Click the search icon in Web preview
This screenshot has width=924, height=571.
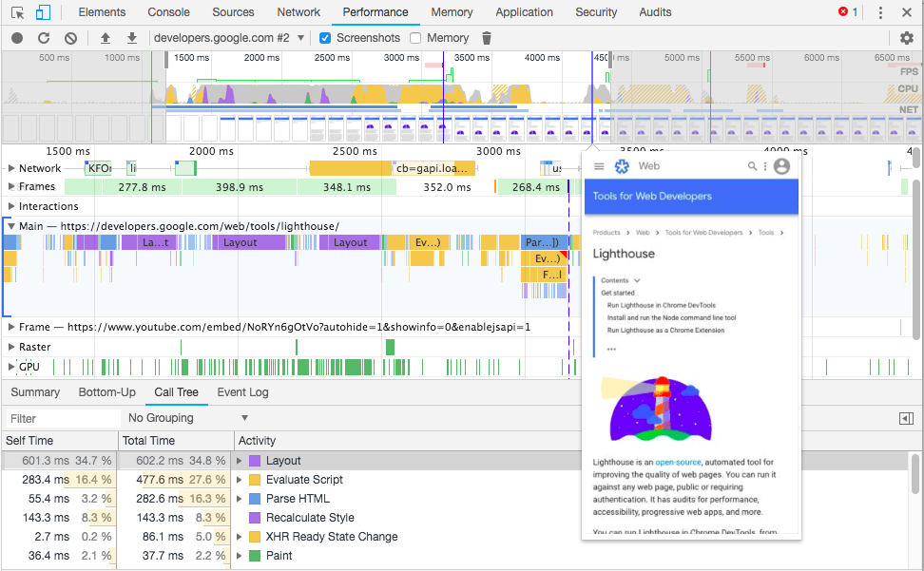[x=753, y=166]
